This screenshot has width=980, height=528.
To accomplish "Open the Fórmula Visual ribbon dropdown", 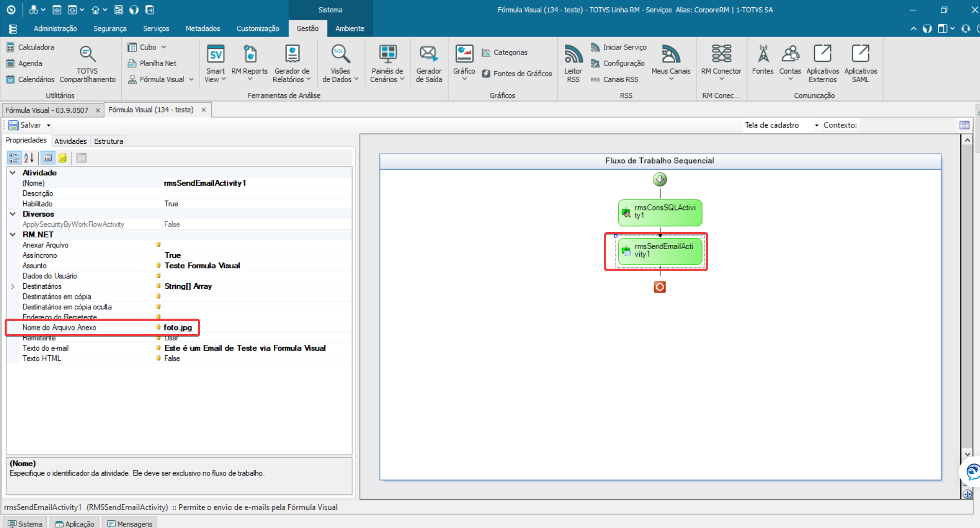I will 160,79.
